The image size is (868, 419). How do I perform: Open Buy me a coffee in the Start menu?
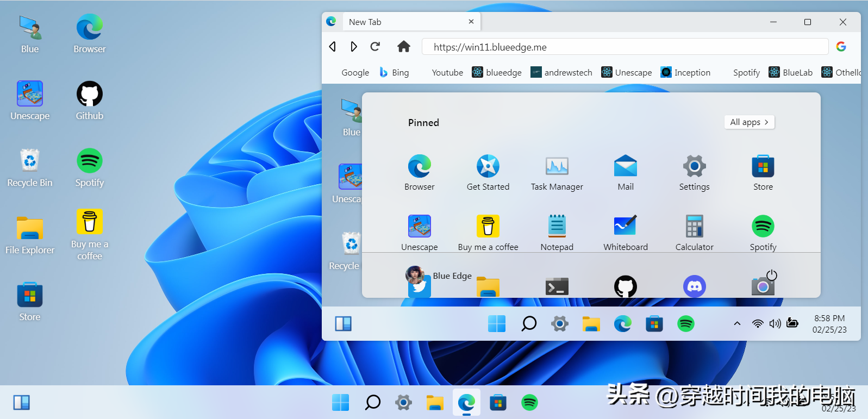(x=488, y=233)
